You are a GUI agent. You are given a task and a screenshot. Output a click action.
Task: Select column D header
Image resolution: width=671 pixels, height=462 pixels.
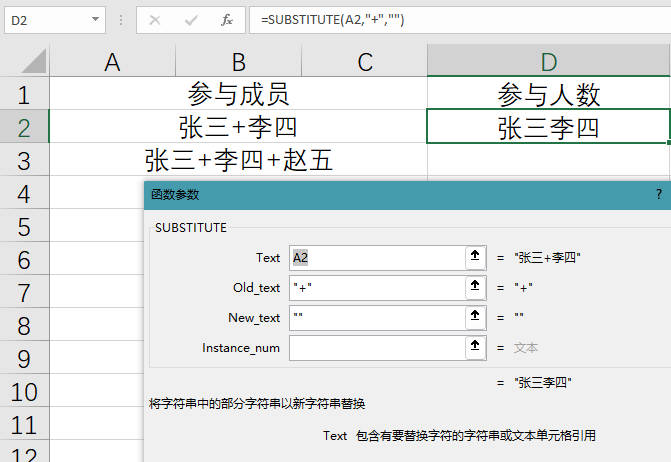coord(548,62)
